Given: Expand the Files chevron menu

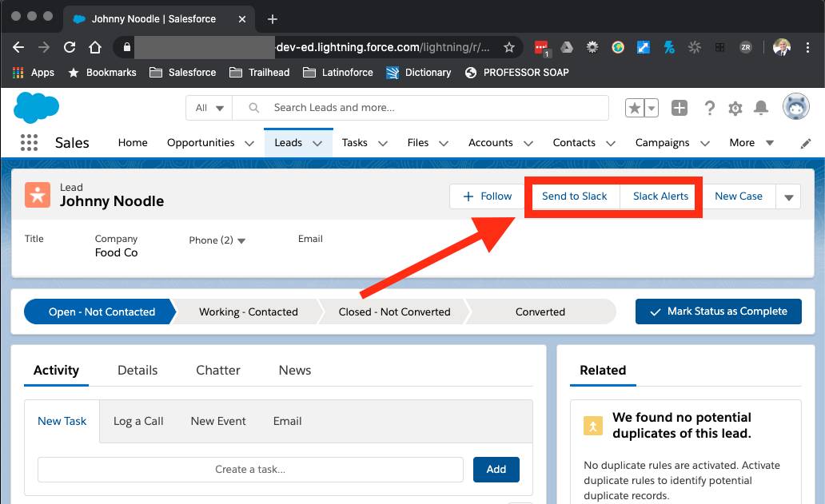Looking at the screenshot, I should coord(444,144).
